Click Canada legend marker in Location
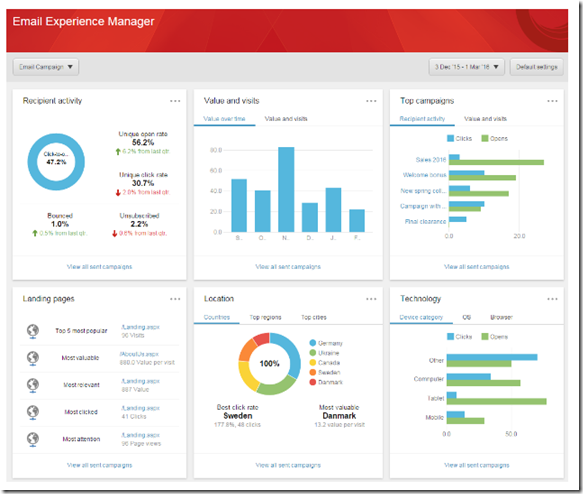 pyautogui.click(x=313, y=363)
